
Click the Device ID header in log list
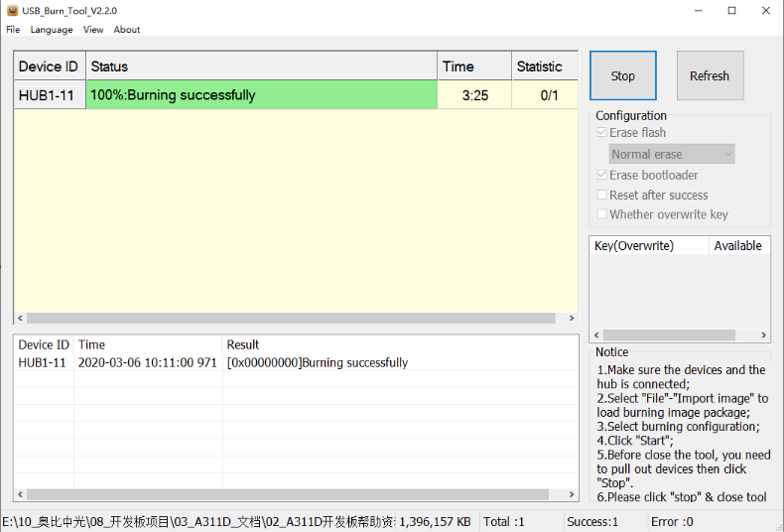pyautogui.click(x=44, y=344)
